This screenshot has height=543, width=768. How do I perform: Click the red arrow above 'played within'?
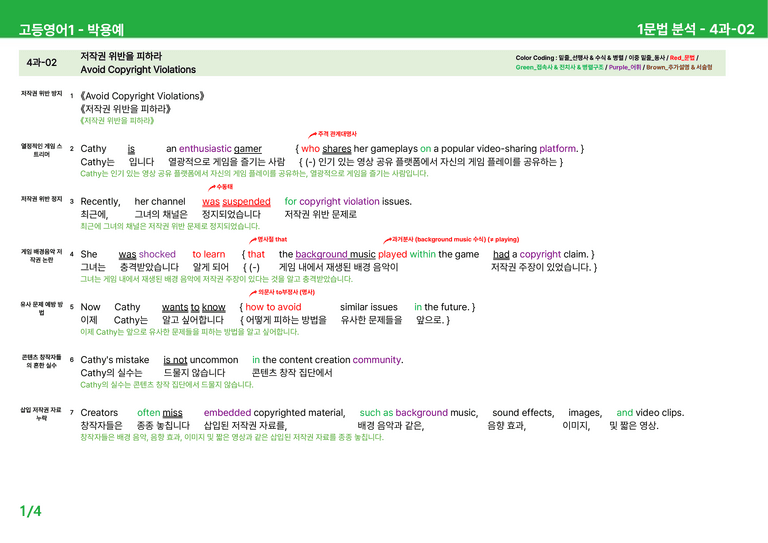click(387, 240)
